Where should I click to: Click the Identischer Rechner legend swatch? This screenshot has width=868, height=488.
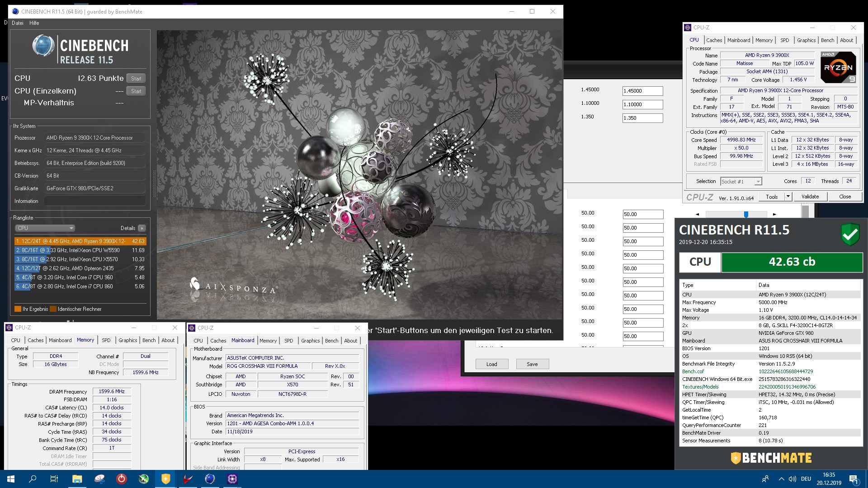tap(53, 309)
